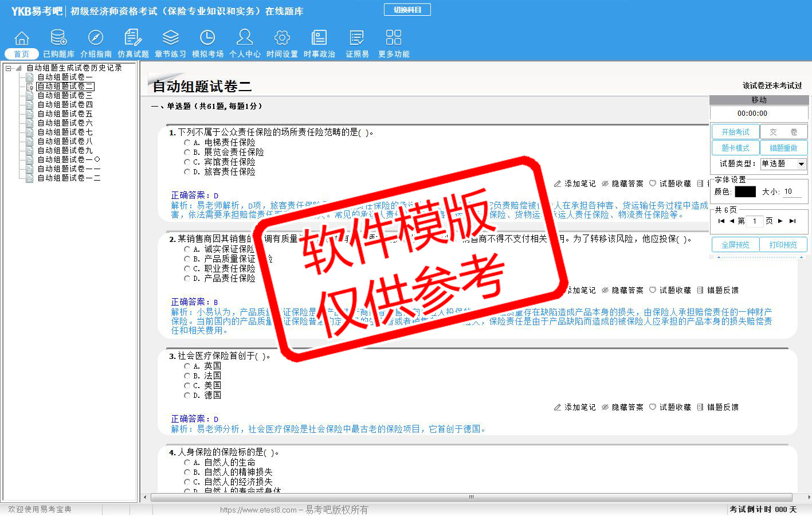This screenshot has width=812, height=516.
Task: Choose option D 德国 for question 3
Action: (x=187, y=396)
